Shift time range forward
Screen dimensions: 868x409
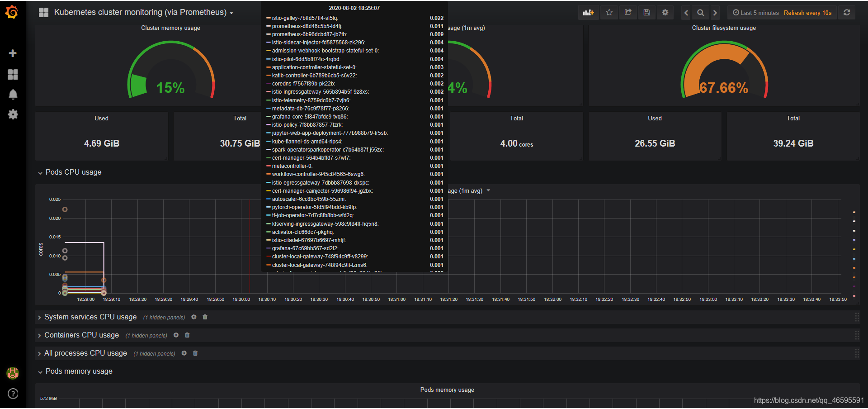tap(715, 13)
